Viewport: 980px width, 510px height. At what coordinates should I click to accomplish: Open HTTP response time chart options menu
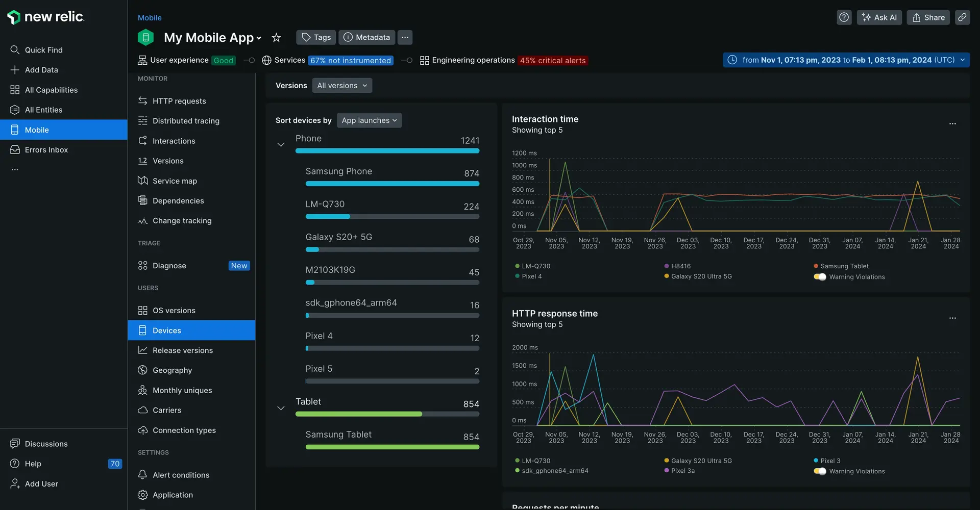(952, 318)
